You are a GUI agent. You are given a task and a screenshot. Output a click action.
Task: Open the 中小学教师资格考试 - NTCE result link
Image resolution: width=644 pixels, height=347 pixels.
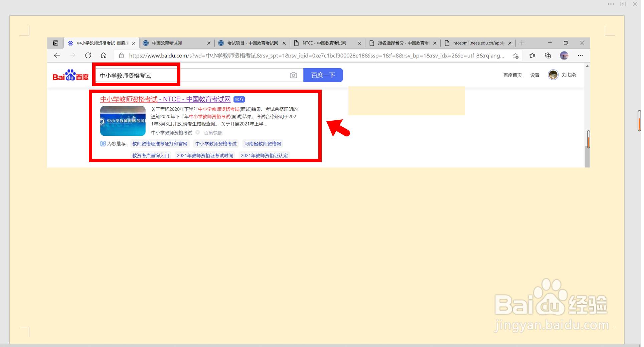point(165,99)
